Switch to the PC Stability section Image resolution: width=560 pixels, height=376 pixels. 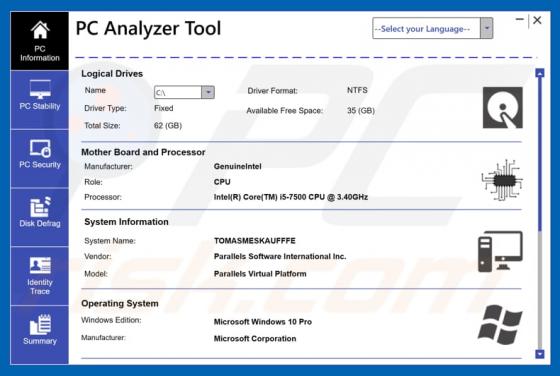coord(40,100)
